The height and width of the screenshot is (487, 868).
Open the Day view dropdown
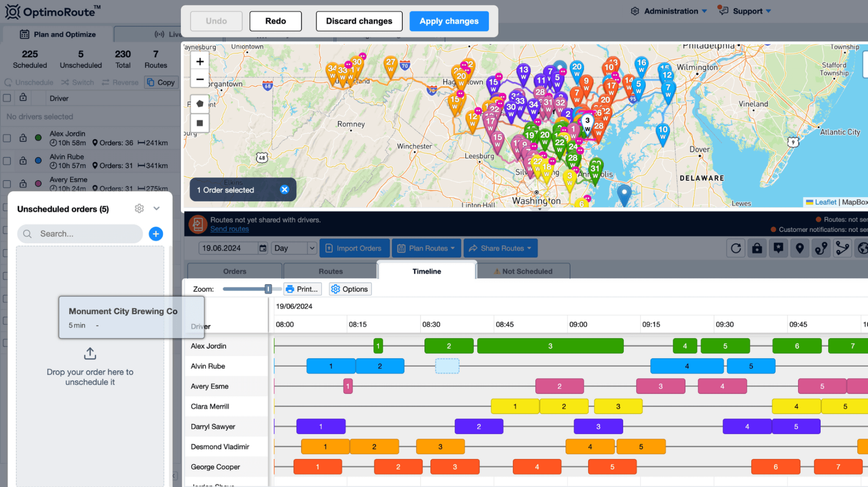[x=294, y=248]
